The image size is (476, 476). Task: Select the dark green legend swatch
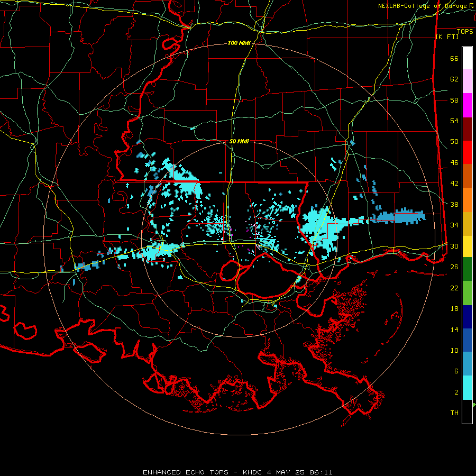click(467, 269)
